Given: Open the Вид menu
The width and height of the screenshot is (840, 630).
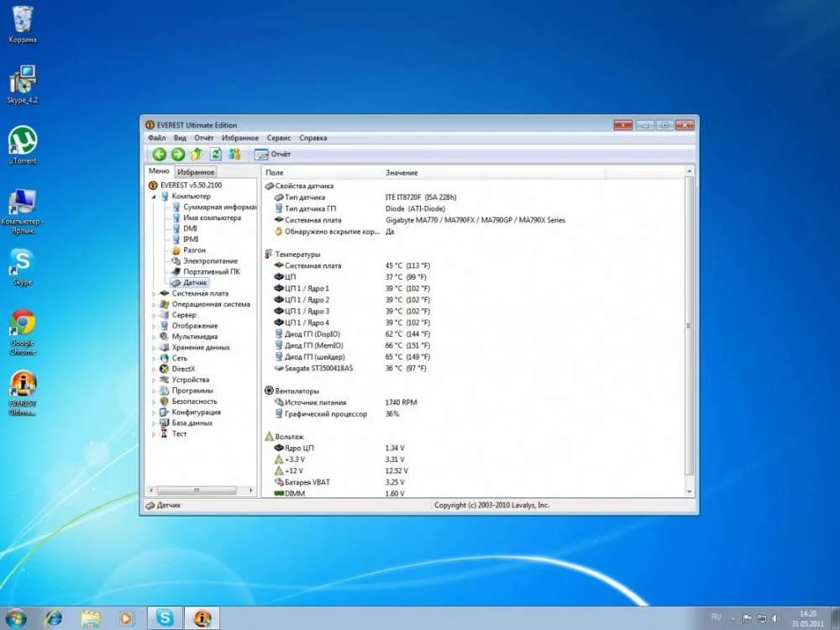Looking at the screenshot, I should coord(180,138).
